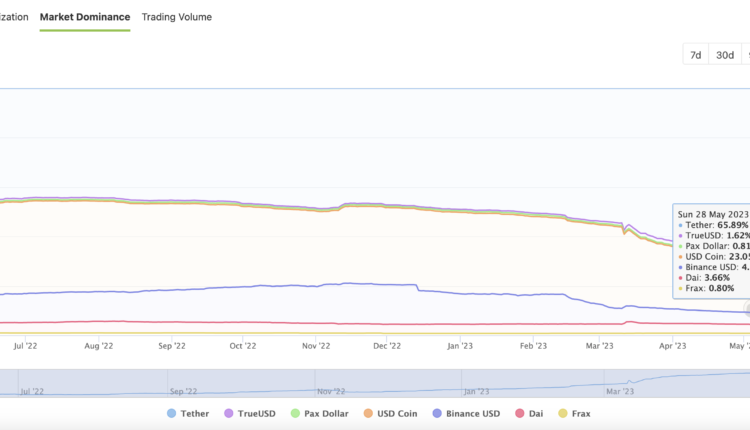Click the red Dai line near Aug '22
The image size is (750, 430).
98,322
